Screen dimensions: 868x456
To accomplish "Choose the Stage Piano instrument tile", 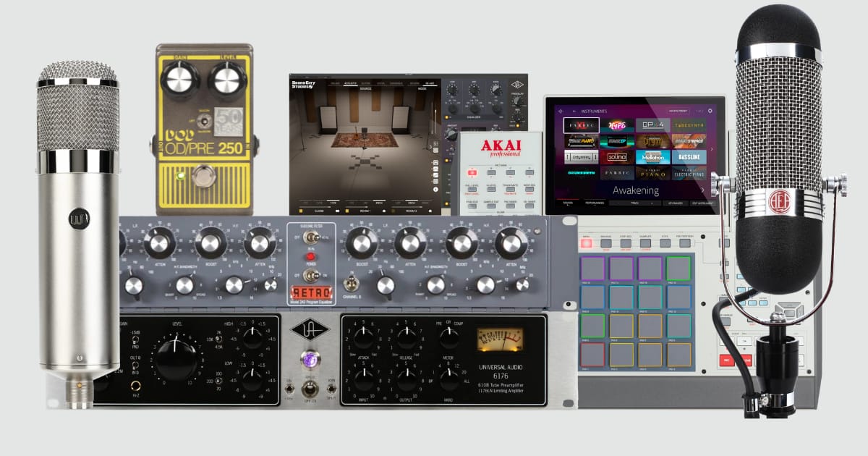I will [x=582, y=141].
